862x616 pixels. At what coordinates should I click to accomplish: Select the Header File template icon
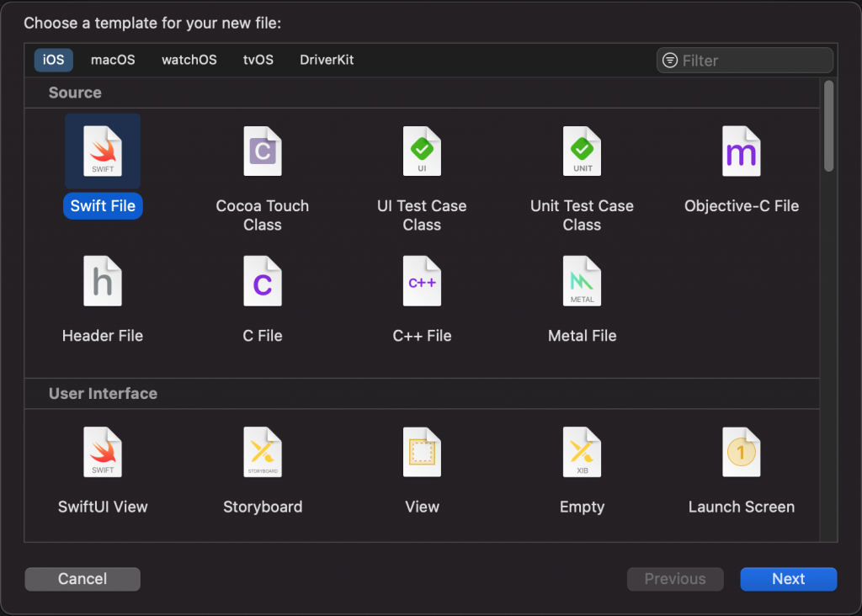click(x=103, y=281)
